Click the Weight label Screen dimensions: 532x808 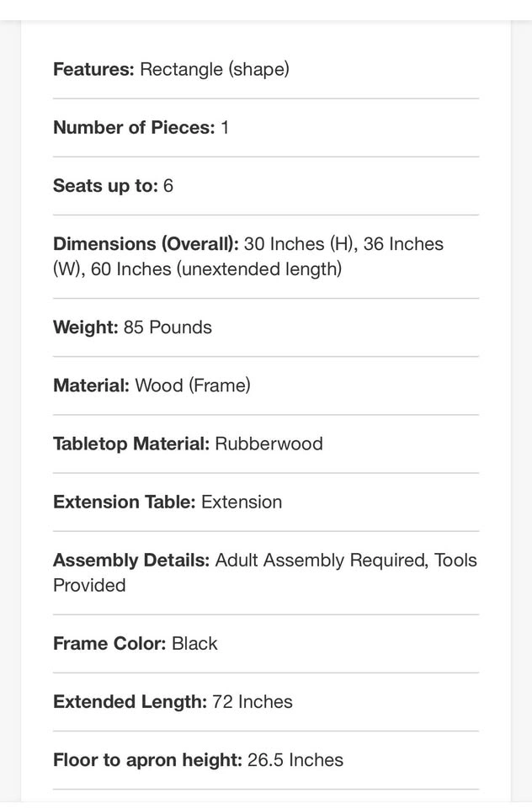(85, 327)
